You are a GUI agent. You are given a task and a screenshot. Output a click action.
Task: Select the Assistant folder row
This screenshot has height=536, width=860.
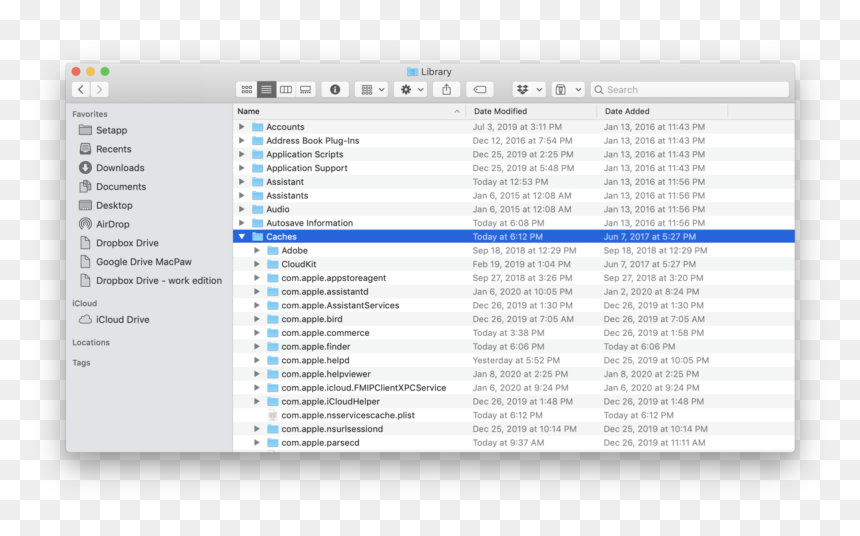[x=514, y=182]
